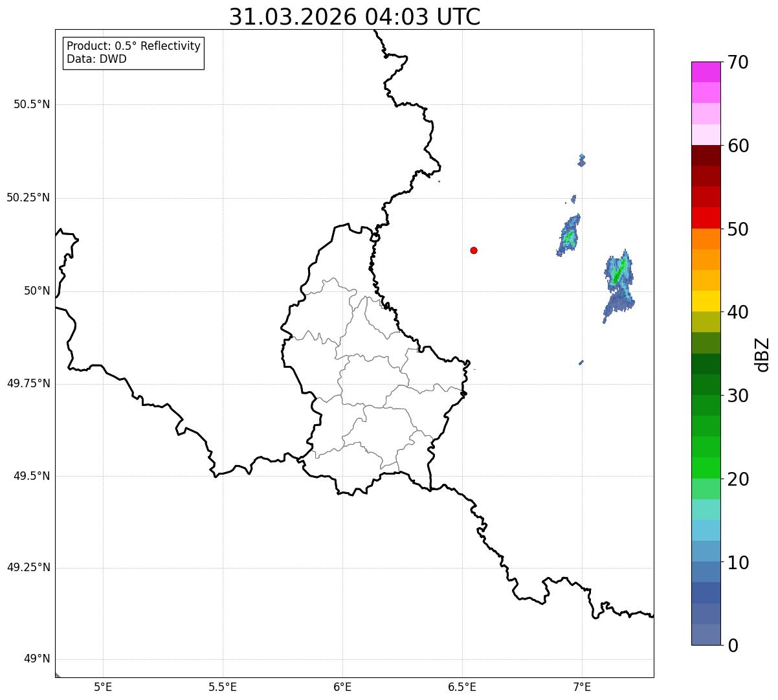This screenshot has height=700, width=778.
Task: Click the 49.25°N latitude tick label
Action: coord(28,567)
